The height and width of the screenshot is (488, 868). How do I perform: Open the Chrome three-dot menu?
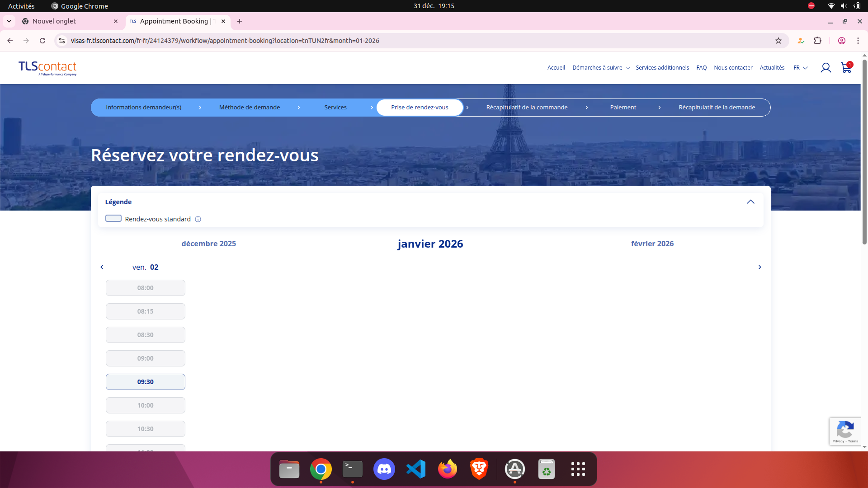(x=858, y=41)
